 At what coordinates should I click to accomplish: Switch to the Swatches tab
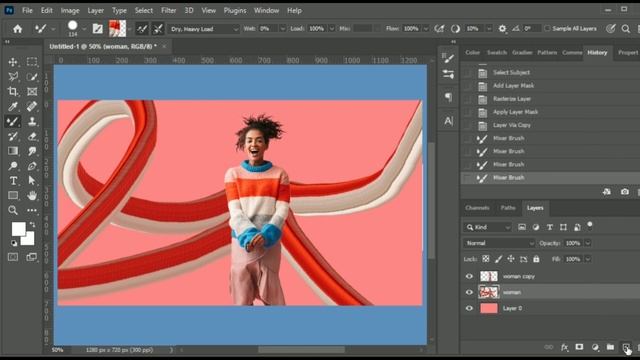497,53
